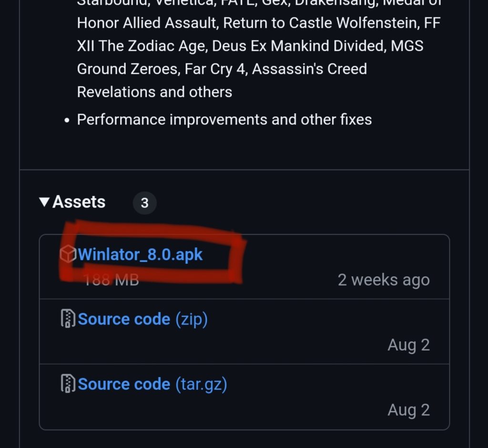Click the Aug 2 date on the tar.gz row

(408, 409)
